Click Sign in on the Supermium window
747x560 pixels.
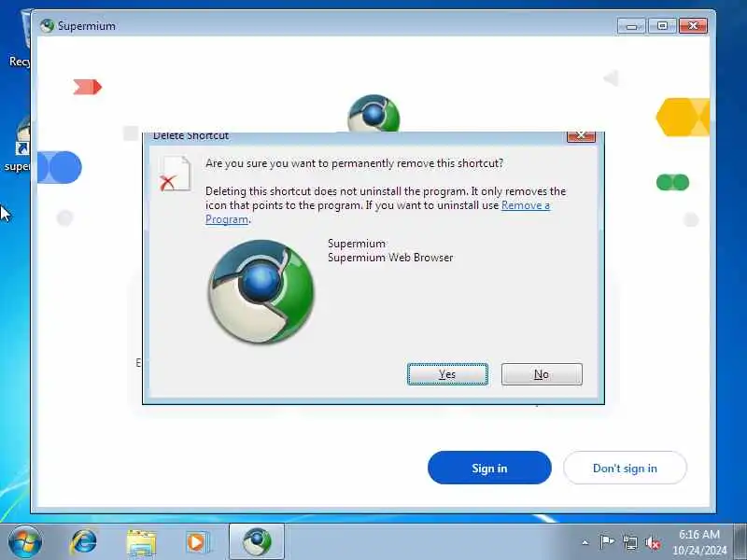[x=489, y=468]
